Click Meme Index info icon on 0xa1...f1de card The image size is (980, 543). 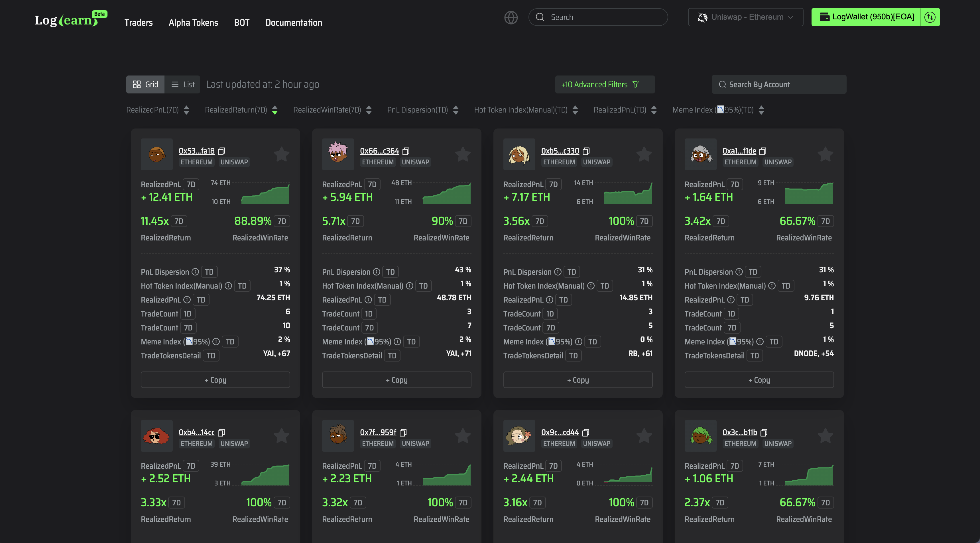(760, 342)
